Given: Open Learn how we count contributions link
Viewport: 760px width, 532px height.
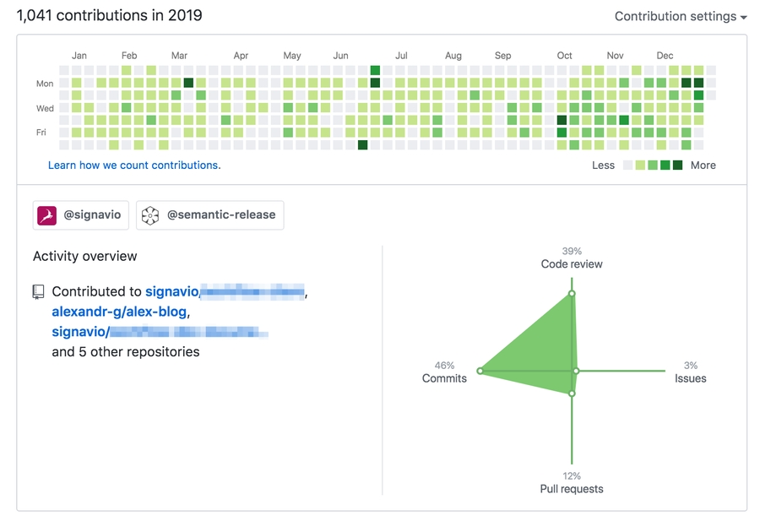Looking at the screenshot, I should click(x=134, y=166).
